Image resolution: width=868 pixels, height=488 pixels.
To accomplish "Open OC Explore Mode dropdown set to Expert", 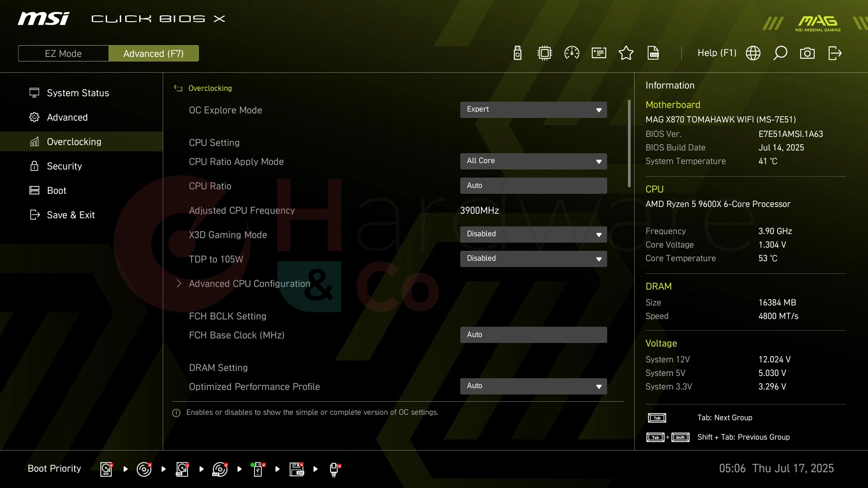I will 533,110.
